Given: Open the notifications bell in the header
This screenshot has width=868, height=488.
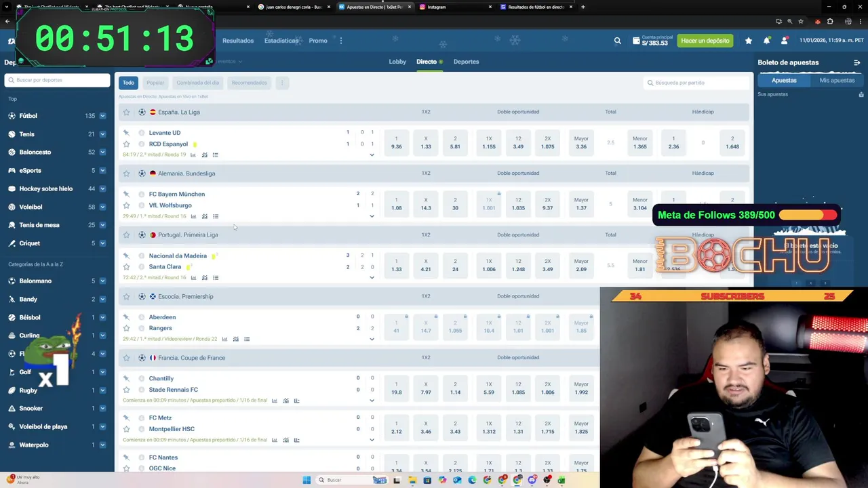Looking at the screenshot, I should (x=766, y=41).
